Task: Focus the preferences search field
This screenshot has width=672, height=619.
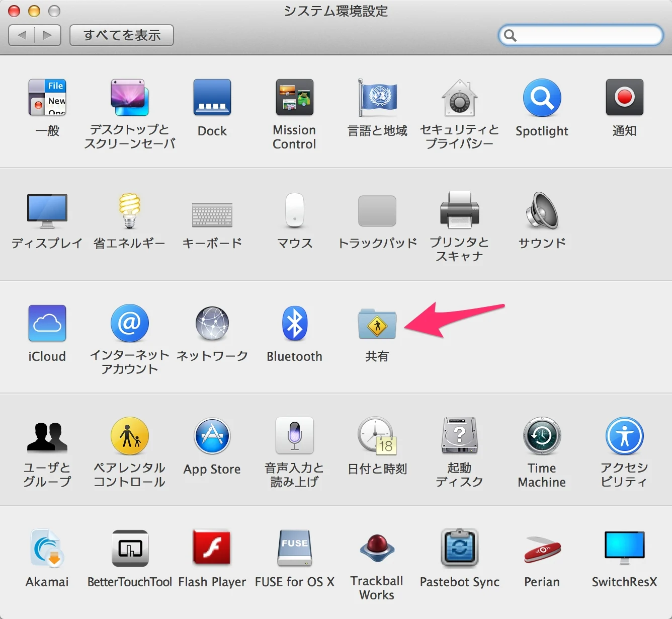Action: pyautogui.click(x=581, y=35)
